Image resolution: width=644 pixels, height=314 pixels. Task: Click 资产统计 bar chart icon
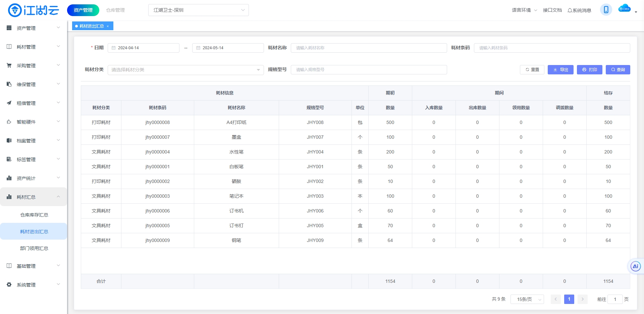coord(9,178)
